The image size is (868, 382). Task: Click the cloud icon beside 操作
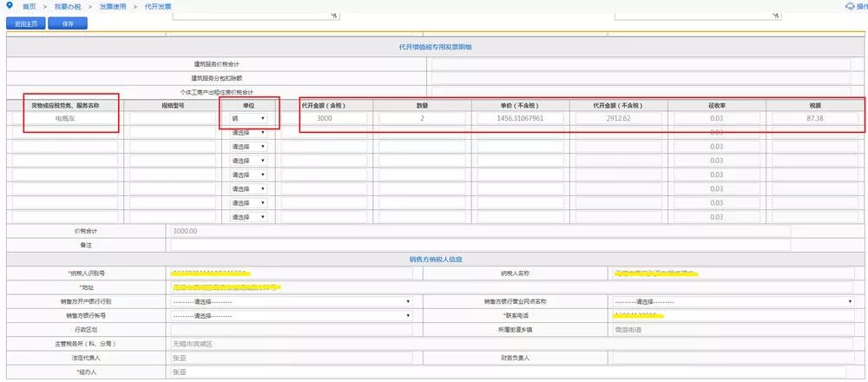pos(850,7)
